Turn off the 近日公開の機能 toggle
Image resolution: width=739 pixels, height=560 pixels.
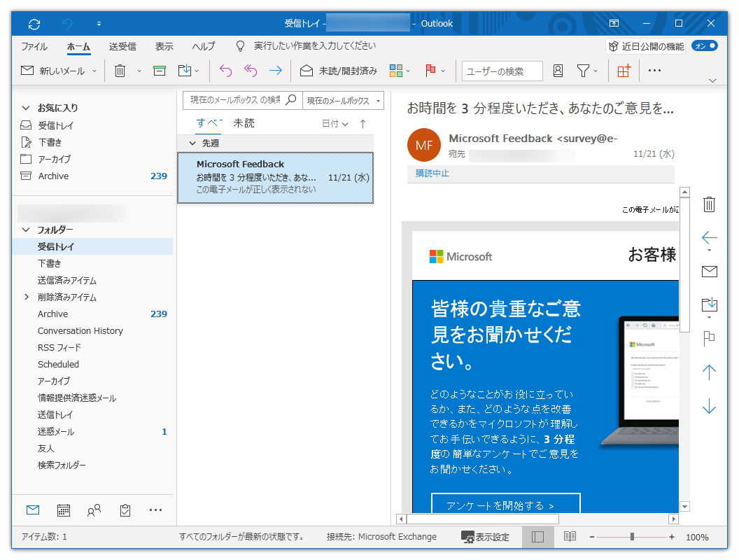pos(704,45)
